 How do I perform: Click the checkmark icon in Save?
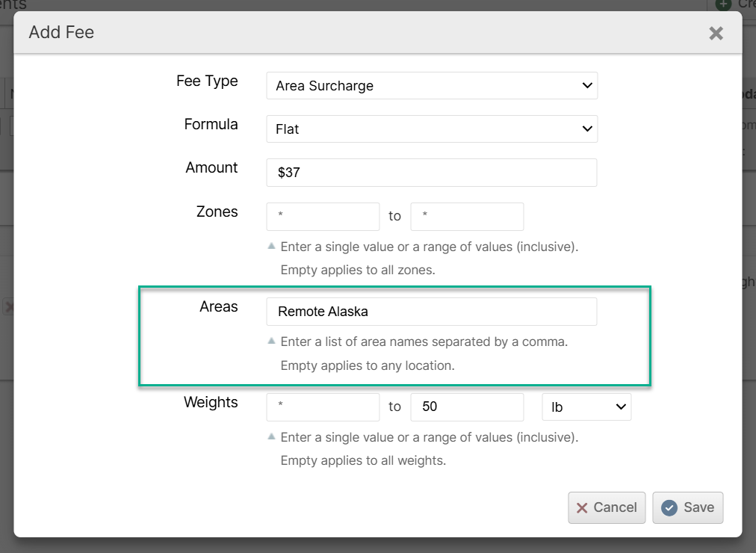click(669, 508)
